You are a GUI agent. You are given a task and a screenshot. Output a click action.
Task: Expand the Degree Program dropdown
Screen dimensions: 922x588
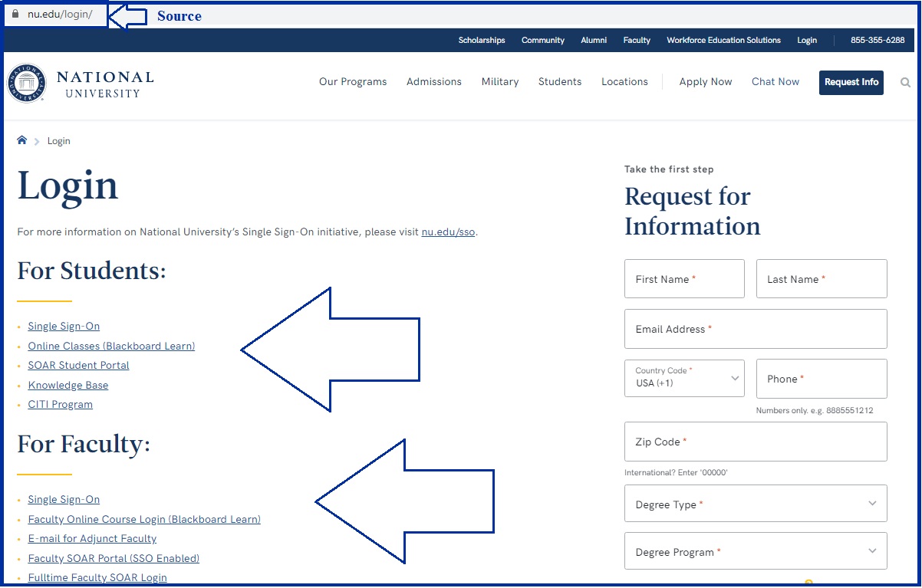click(x=756, y=551)
